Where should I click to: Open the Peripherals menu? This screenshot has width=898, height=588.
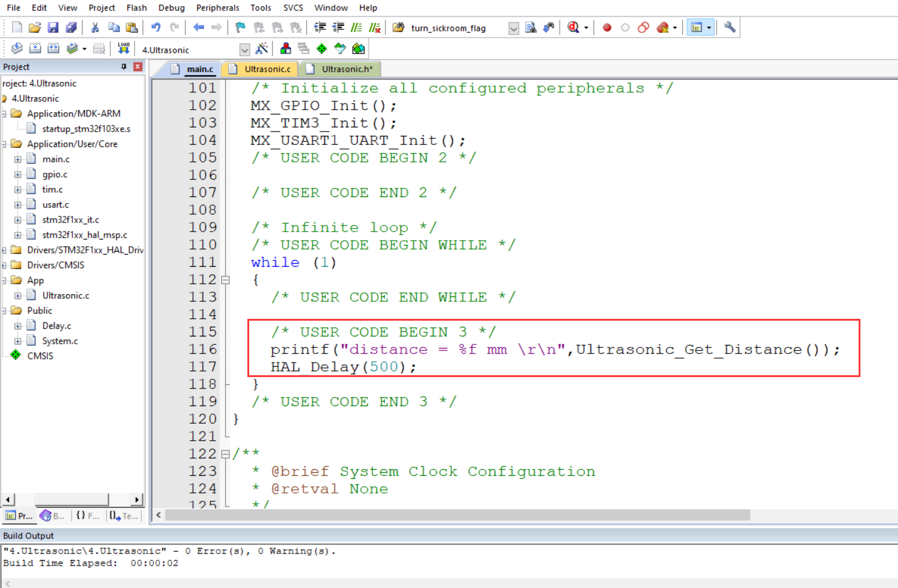pos(218,8)
